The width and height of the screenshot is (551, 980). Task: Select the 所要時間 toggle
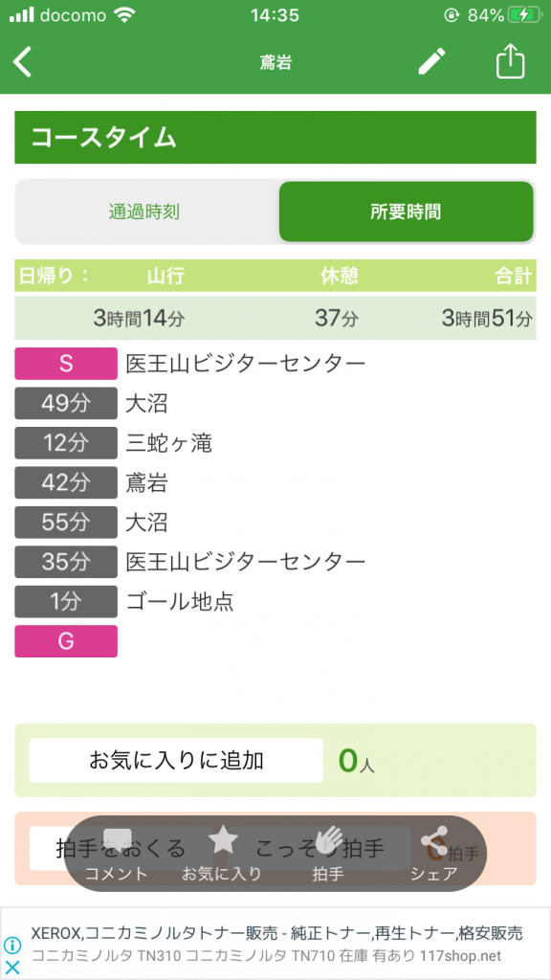coord(406,212)
